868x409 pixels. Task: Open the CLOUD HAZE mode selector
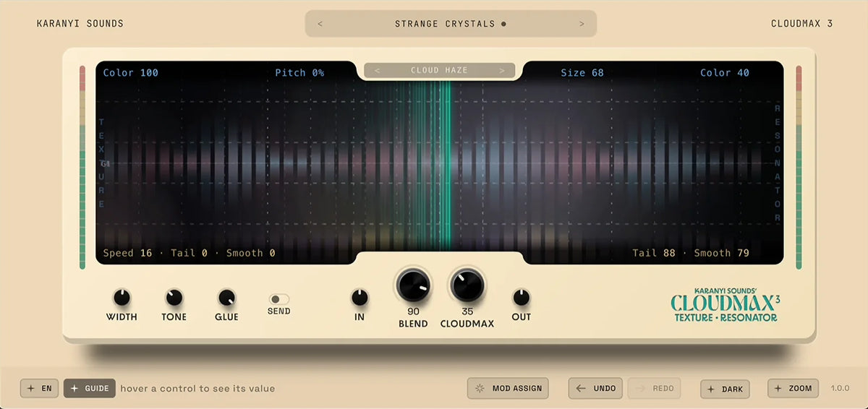(439, 71)
